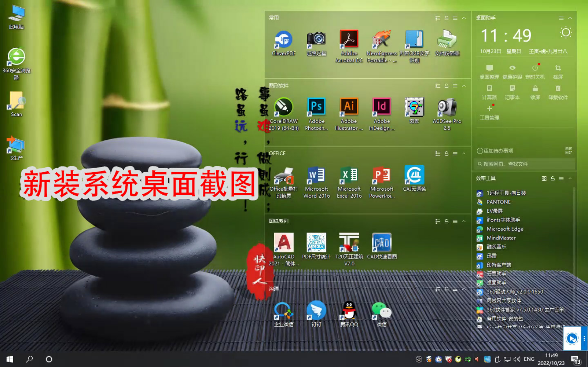Click the Adobe Illustrator icon
Screen dimensions: 588x367
coord(349,107)
